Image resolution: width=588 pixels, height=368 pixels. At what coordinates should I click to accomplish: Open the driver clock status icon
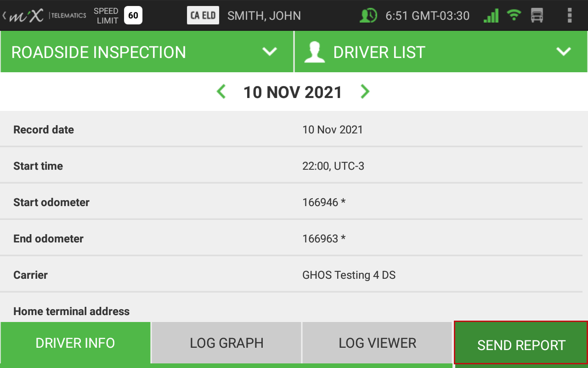tap(368, 16)
